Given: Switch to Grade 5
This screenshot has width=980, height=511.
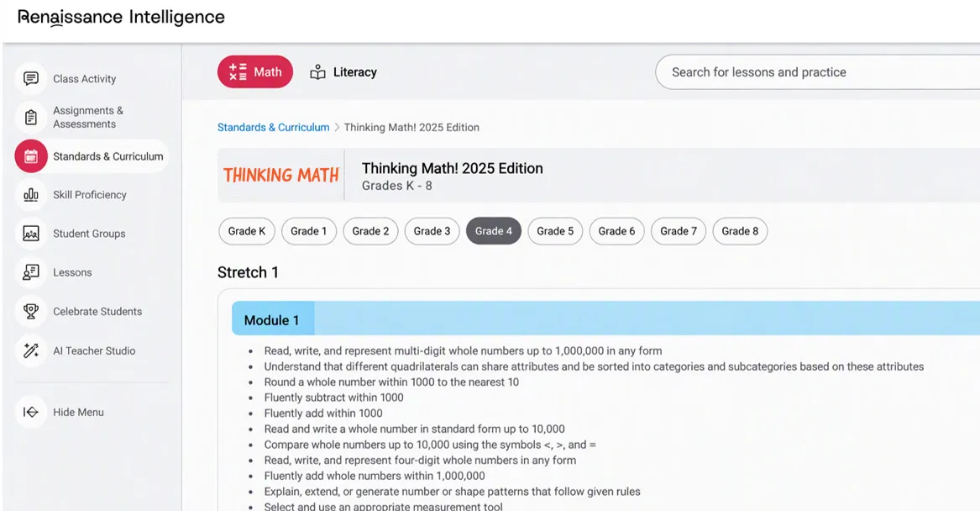Looking at the screenshot, I should pos(555,231).
